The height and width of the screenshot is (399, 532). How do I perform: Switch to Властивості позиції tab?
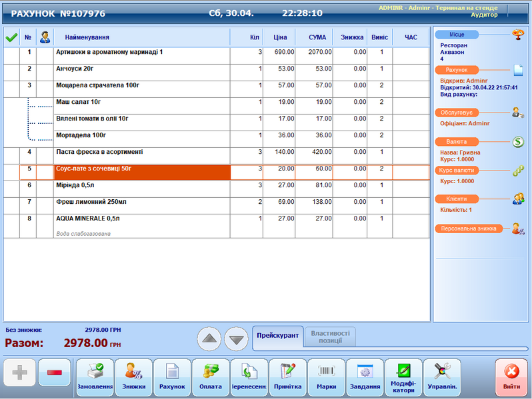330,336
